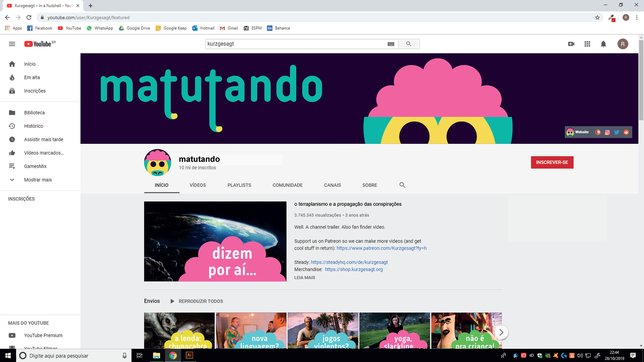
Task: Click the taskbar volume speaker icon
Action: tap(580, 355)
